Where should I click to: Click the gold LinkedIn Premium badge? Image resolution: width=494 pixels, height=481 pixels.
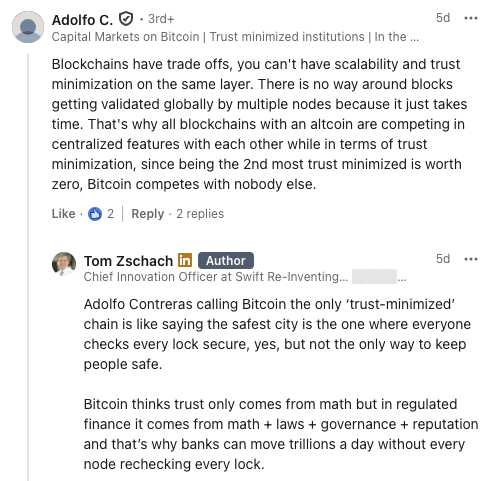pos(185,261)
